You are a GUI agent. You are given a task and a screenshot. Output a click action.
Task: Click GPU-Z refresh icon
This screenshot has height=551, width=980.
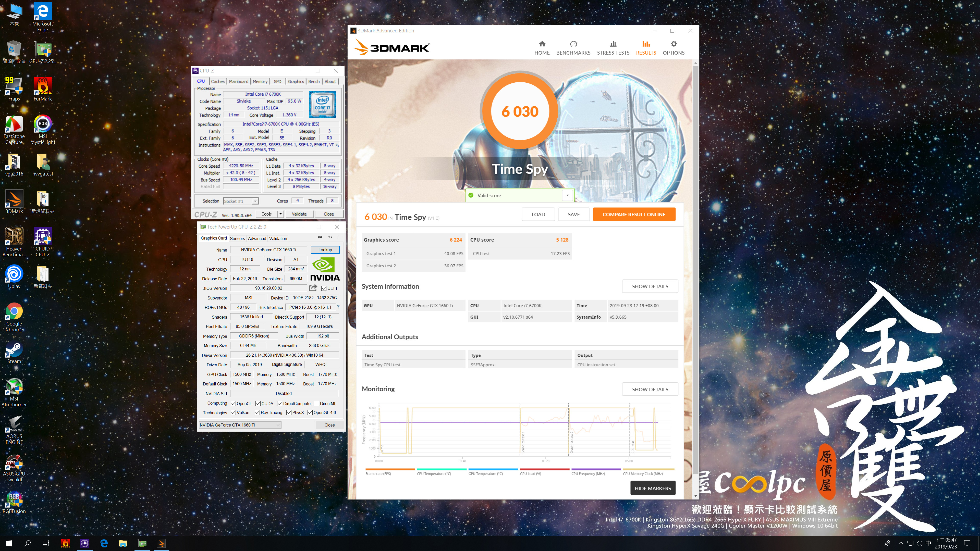point(330,237)
